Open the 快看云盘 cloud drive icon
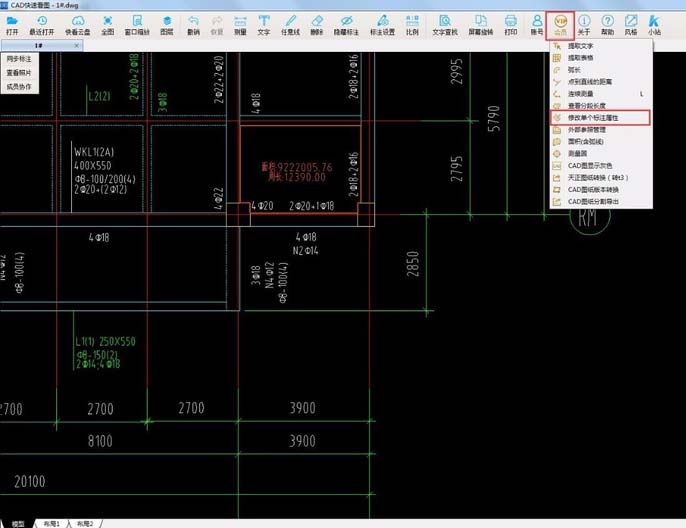Viewport: 686px width, 528px height. pyautogui.click(x=78, y=25)
